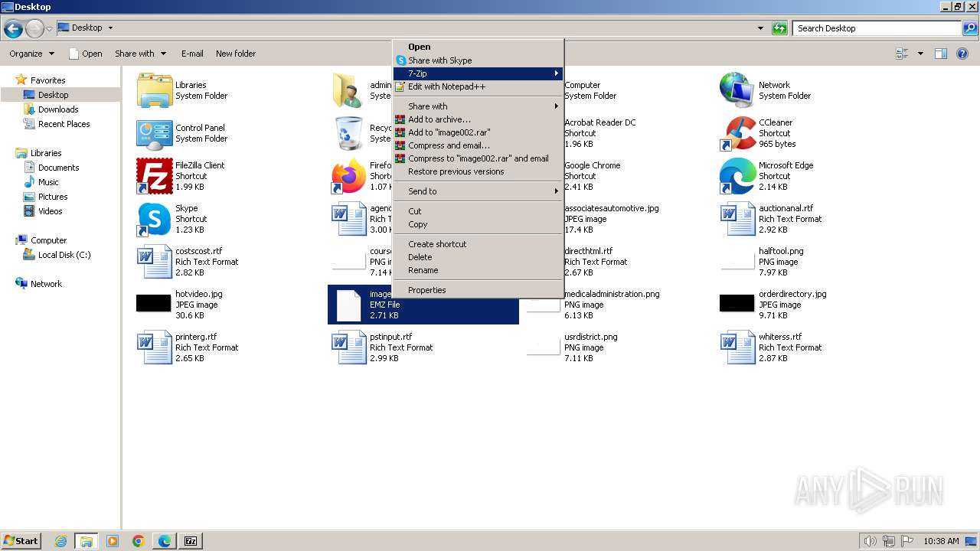
Task: Click the Start button
Action: (21, 540)
